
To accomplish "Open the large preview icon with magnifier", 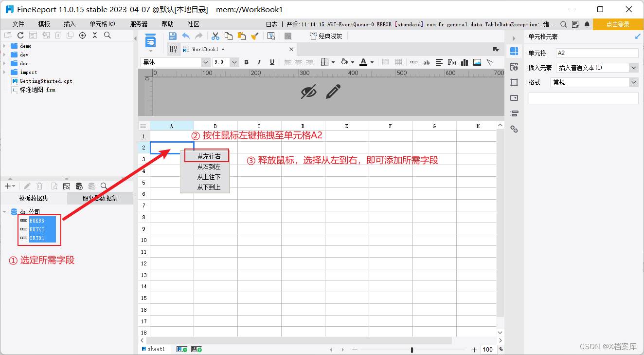I will tap(151, 40).
